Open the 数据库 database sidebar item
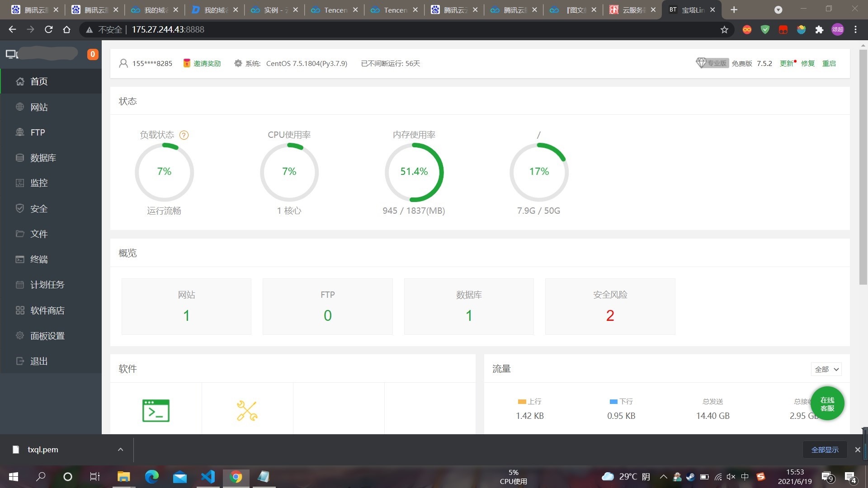Image resolution: width=868 pixels, height=488 pixels. [51, 158]
